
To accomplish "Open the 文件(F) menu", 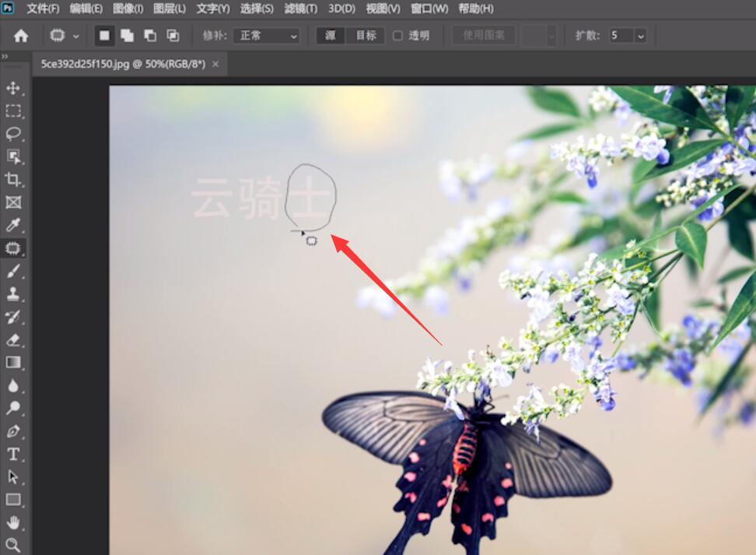I will pos(43,9).
